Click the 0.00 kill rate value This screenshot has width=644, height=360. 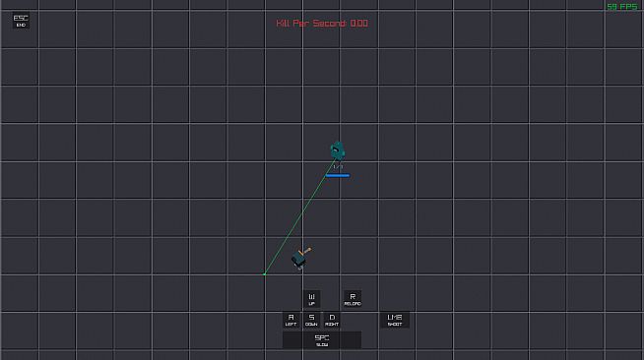(x=359, y=24)
